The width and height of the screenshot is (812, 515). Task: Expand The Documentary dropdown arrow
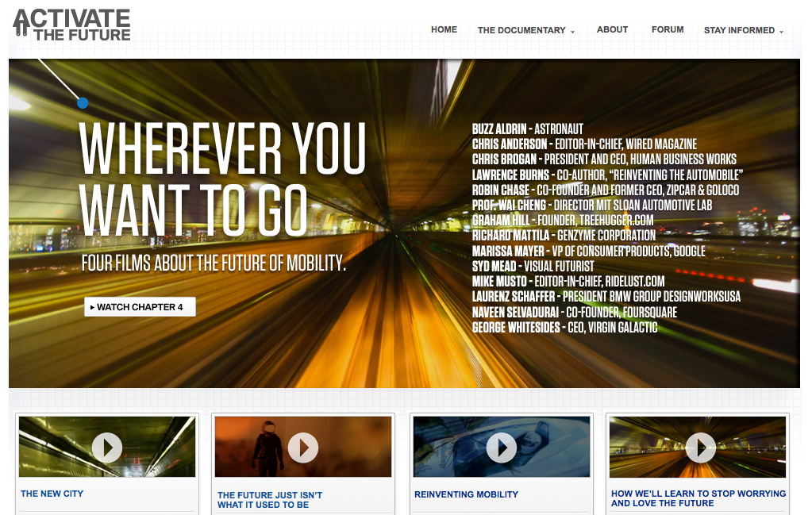(x=572, y=32)
